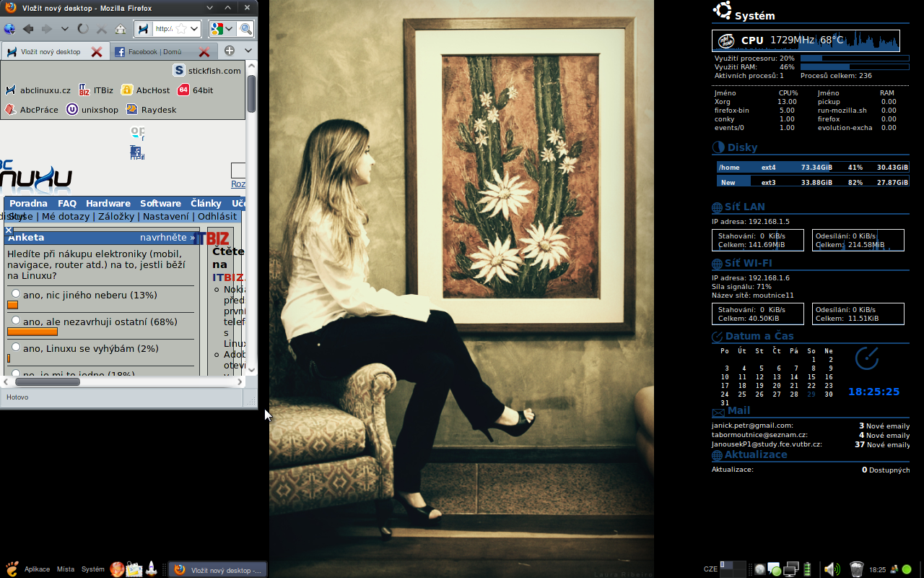Select the Firefox window in the taskbar
This screenshot has width=924, height=578.
click(218, 570)
